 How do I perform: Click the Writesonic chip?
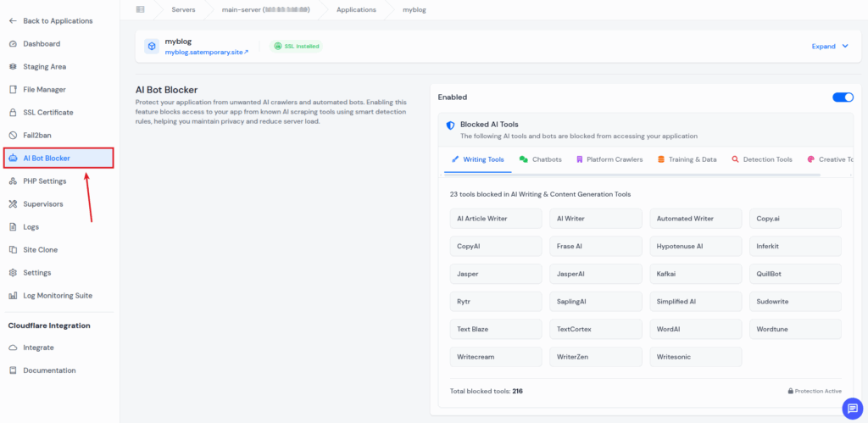(696, 357)
